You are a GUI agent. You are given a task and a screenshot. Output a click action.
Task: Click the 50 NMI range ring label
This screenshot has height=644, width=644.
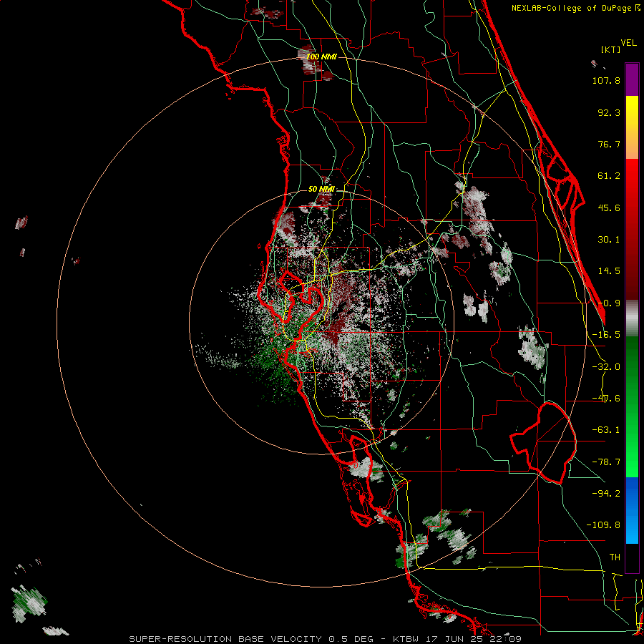coord(321,189)
